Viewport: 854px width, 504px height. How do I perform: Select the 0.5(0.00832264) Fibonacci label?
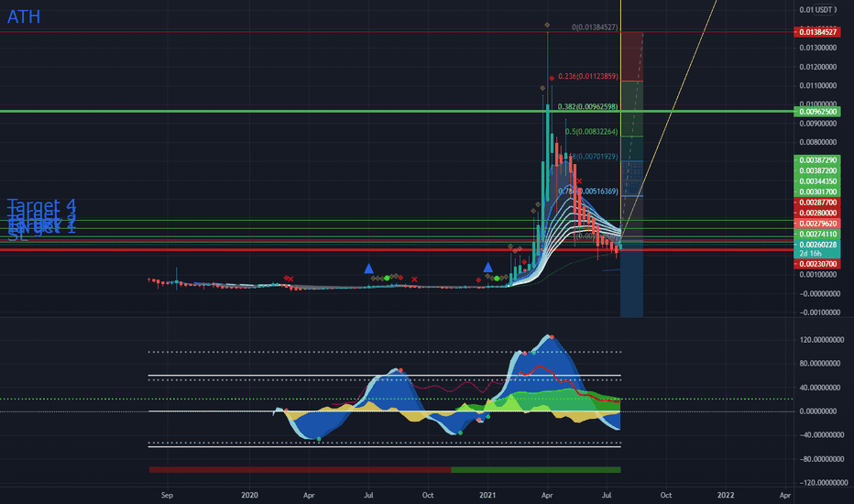click(592, 132)
